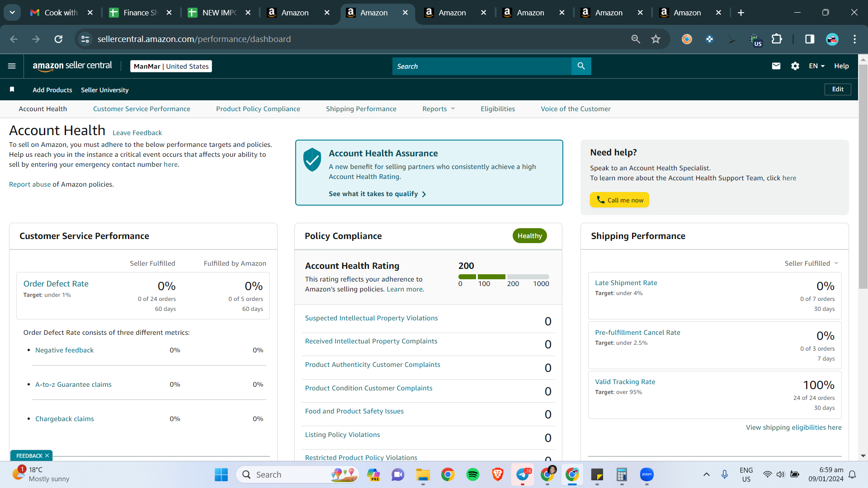Open the Product Policy Compliance tab
This screenshot has width=868, height=488.
(258, 109)
